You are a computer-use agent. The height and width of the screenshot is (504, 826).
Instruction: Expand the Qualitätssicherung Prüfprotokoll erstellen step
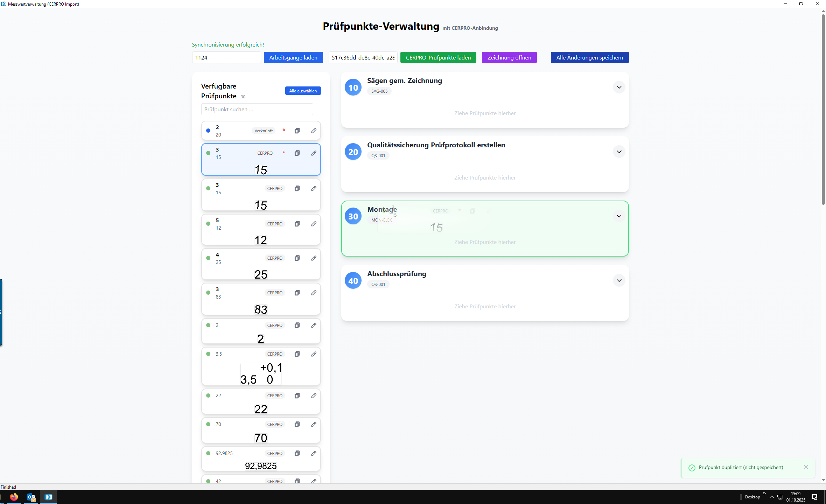[619, 152]
